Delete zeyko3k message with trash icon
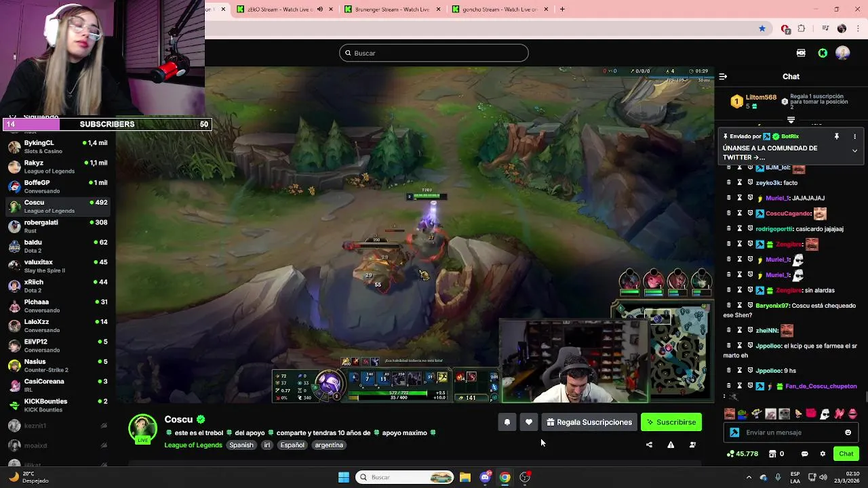 click(729, 182)
